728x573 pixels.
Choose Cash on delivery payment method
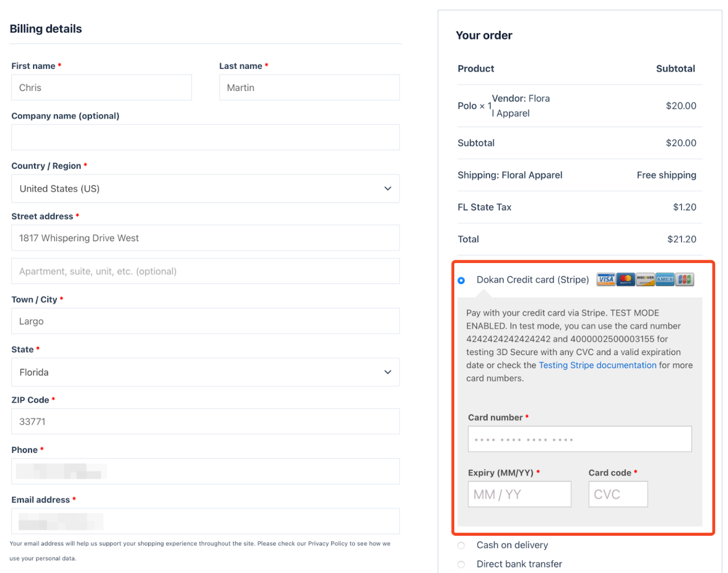click(461, 545)
